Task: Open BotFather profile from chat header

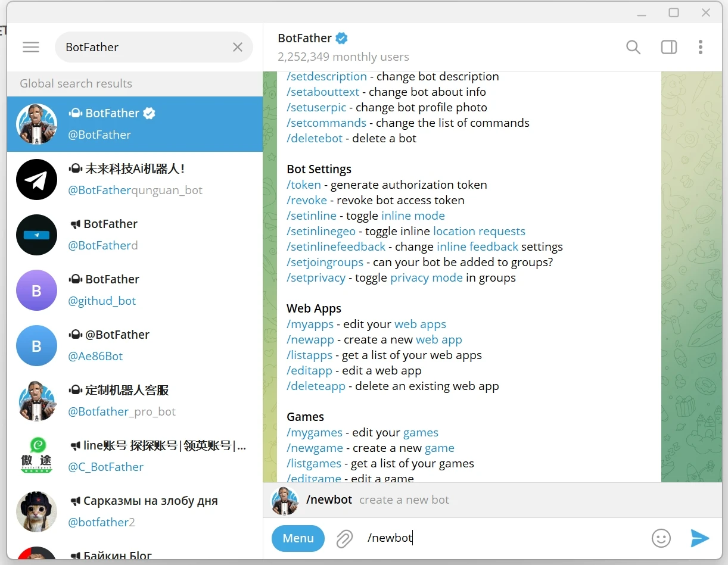Action: click(304, 39)
